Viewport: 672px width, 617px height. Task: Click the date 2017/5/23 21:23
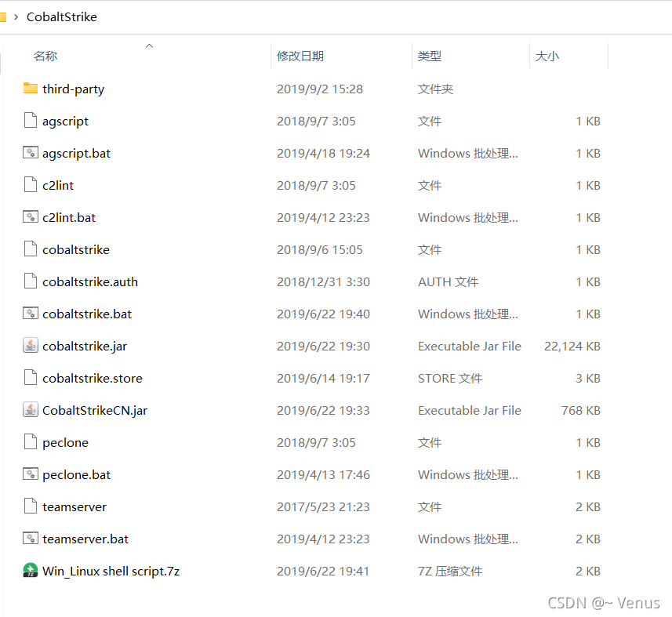coord(323,507)
